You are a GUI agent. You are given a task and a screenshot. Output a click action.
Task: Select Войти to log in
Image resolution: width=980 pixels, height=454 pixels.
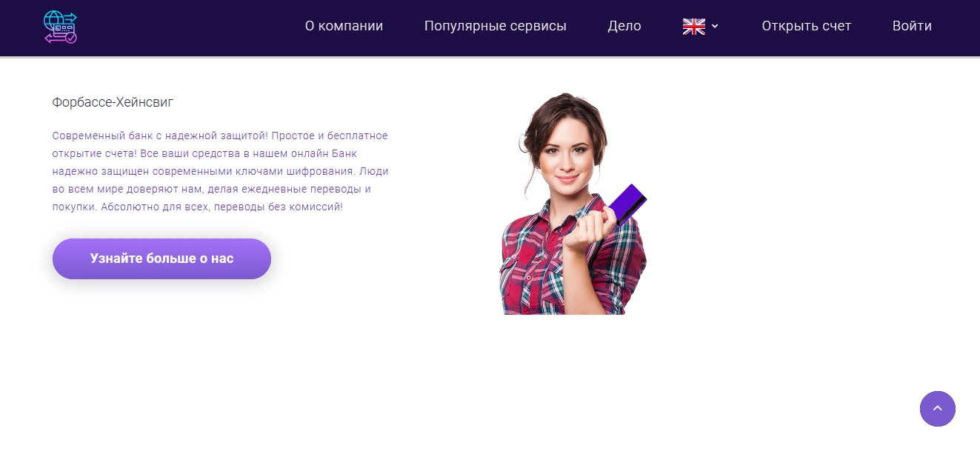pyautogui.click(x=912, y=26)
